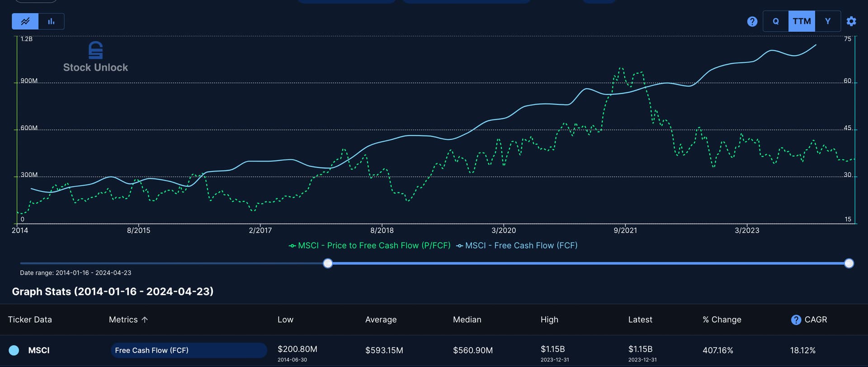868x367 pixels.
Task: Select Y yearly period toggle
Action: [827, 21]
